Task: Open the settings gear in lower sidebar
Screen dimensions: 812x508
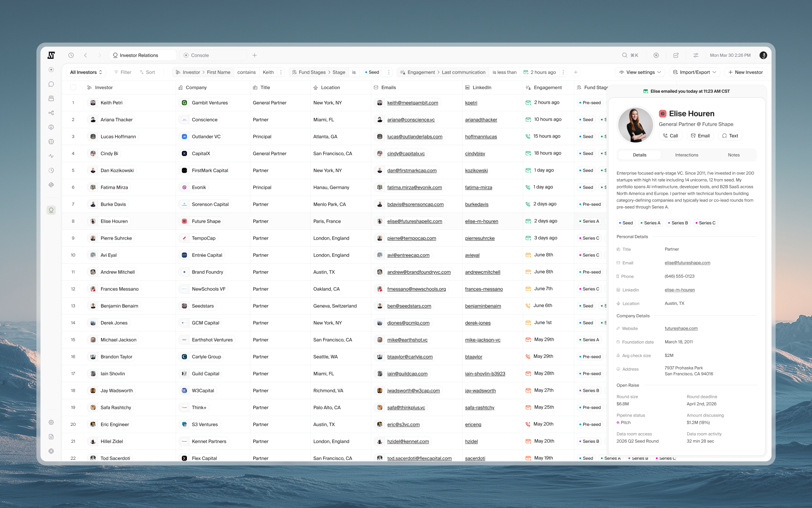Action: (x=51, y=422)
